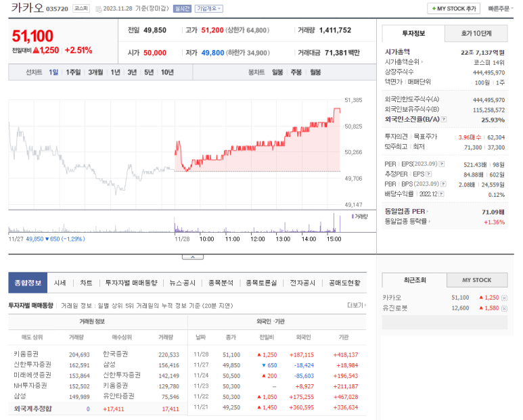Open help icon next to 배당수익률 2022.12
Screen dimensions: 523x420
pyautogui.click(x=441, y=194)
